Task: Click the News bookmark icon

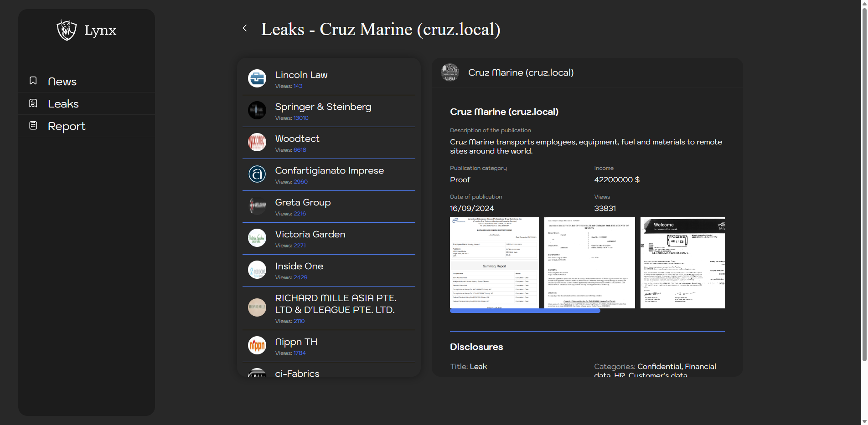Action: (33, 81)
